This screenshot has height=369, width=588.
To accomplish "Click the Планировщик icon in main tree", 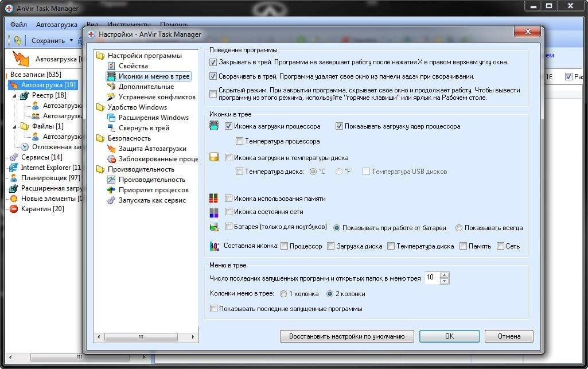I will coord(14,178).
